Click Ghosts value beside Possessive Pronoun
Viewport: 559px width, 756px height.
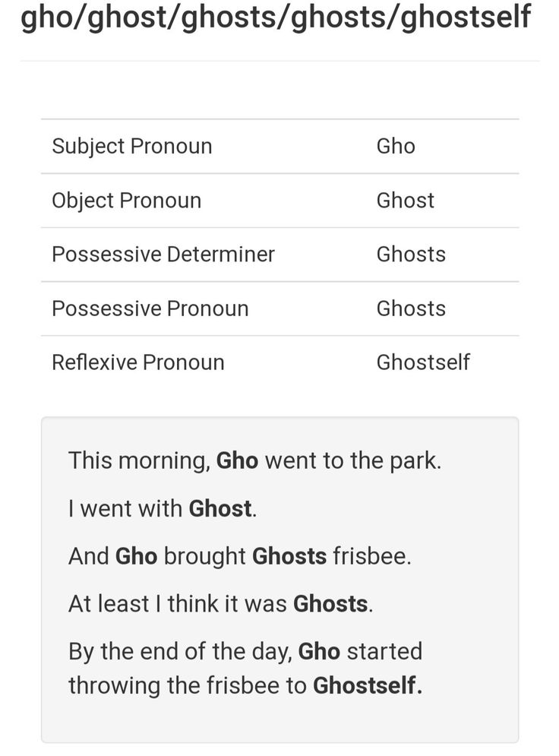click(411, 308)
